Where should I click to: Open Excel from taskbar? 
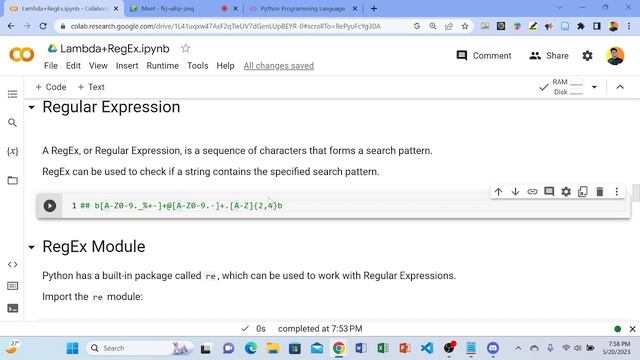[383, 348]
